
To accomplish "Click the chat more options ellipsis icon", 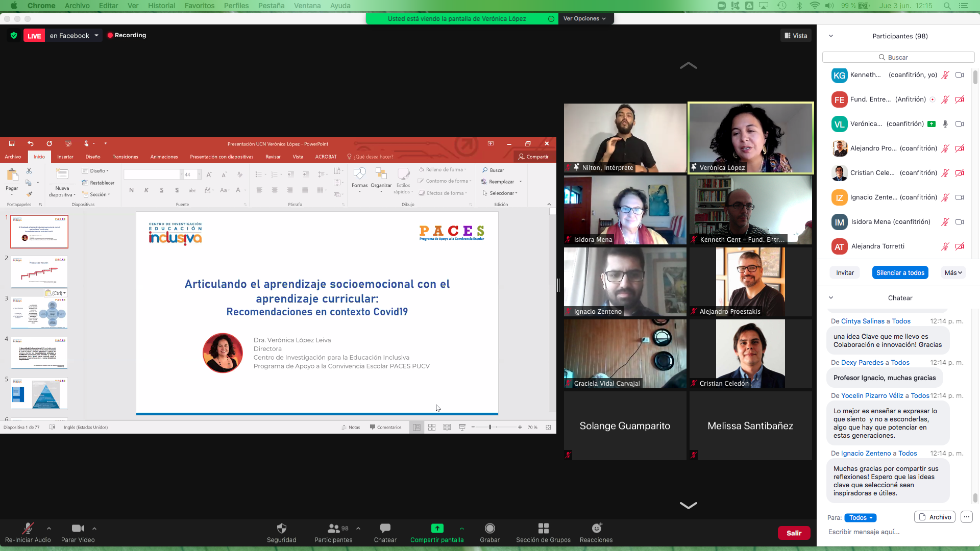I will tap(966, 517).
